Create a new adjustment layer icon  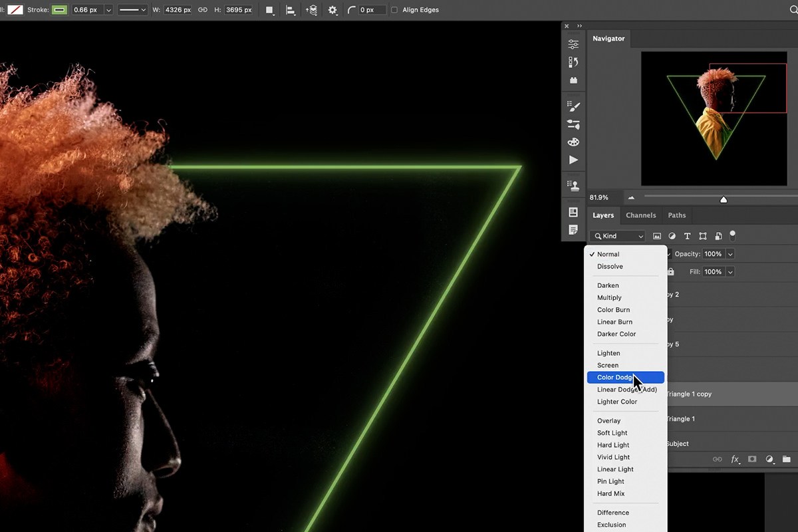(769, 459)
